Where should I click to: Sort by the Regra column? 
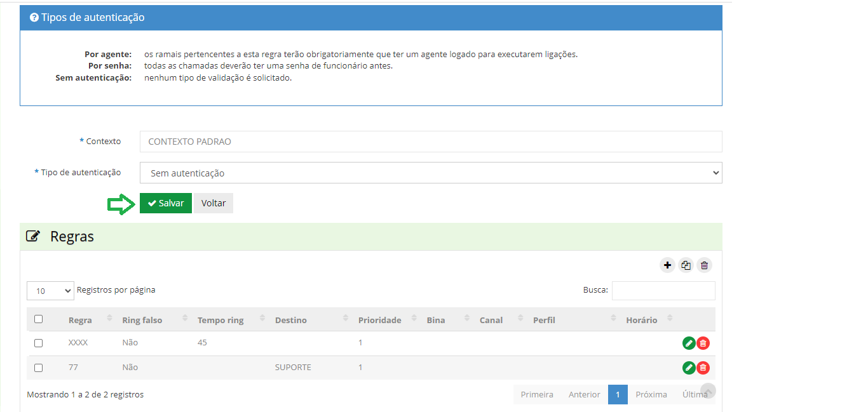[x=89, y=320]
